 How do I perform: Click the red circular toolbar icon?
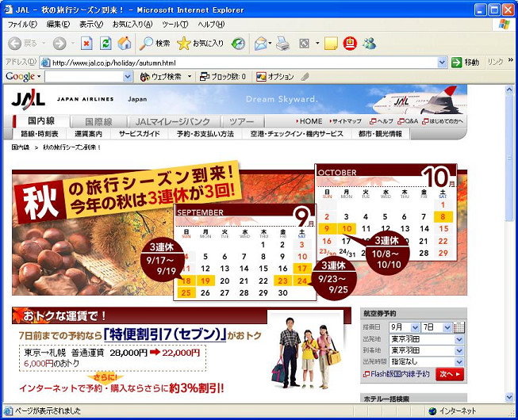(x=350, y=44)
